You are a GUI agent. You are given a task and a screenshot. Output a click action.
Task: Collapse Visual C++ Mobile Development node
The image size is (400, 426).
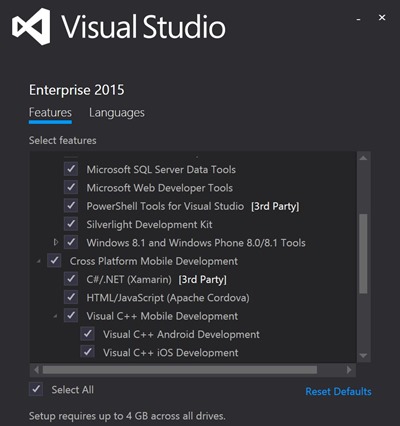[x=55, y=316]
